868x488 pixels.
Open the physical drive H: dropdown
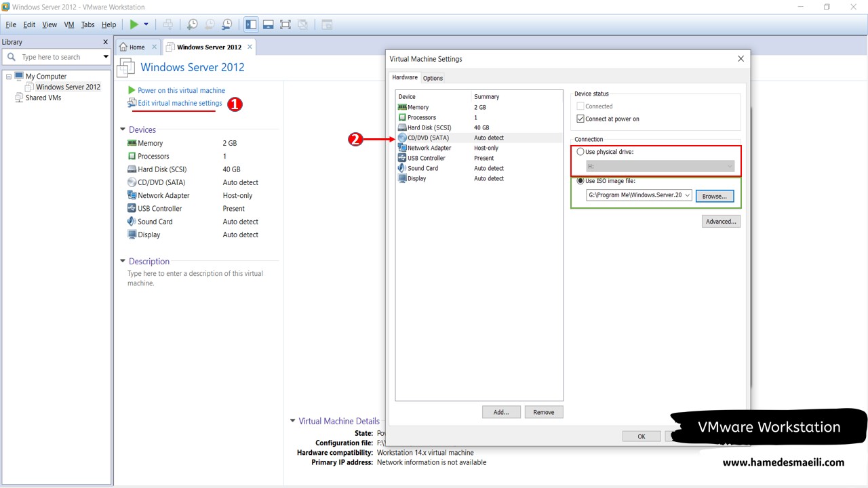pos(660,166)
